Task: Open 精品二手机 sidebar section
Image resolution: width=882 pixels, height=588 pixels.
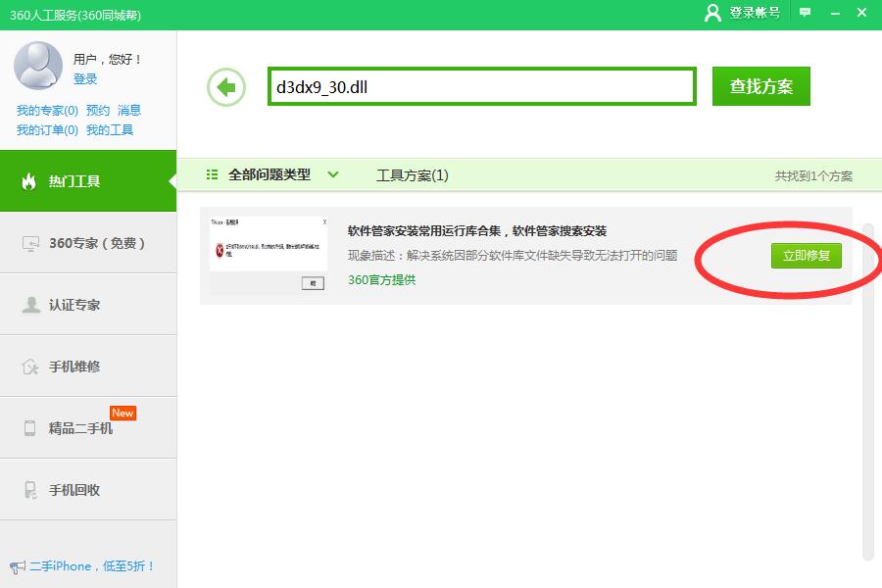Action: click(88, 428)
